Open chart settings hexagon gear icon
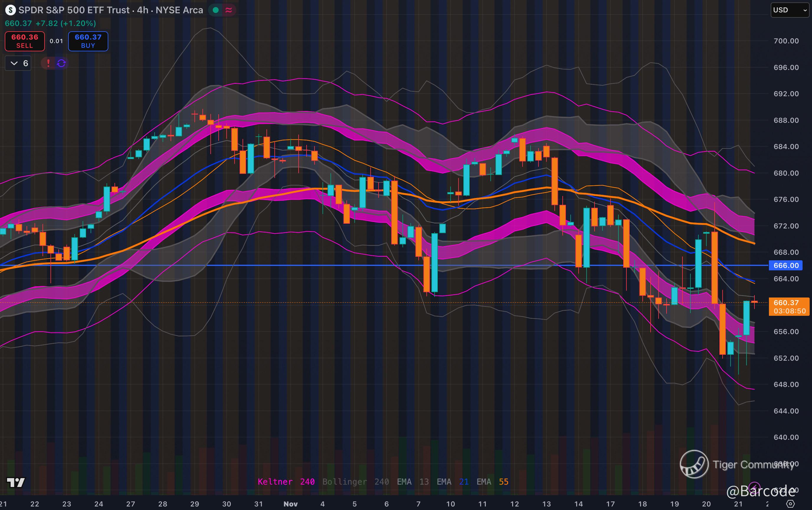 point(790,504)
